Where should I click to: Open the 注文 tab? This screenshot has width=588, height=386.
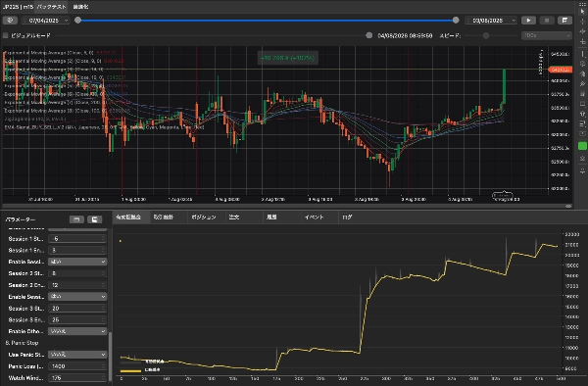coord(234,217)
